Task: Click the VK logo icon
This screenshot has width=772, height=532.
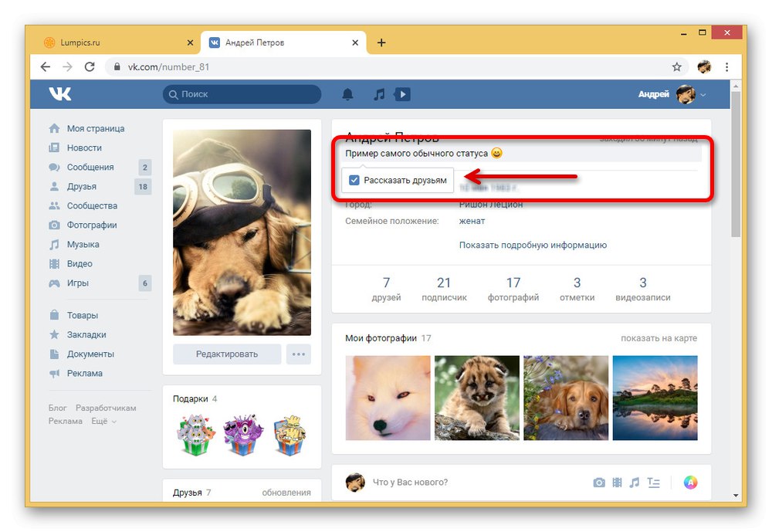Action: (x=60, y=93)
